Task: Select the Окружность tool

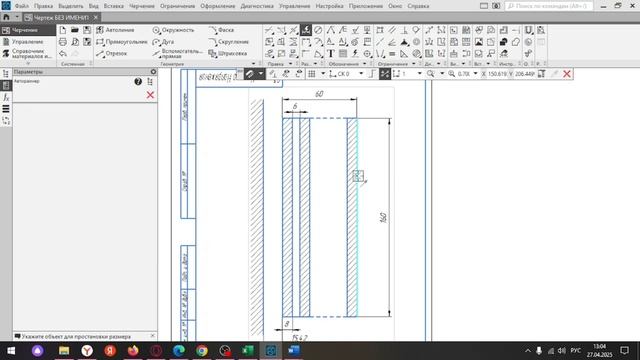Action: point(173,30)
